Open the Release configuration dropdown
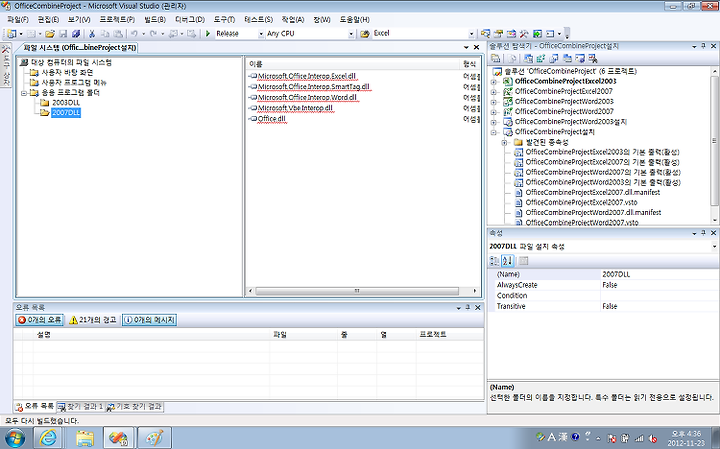 (261, 34)
